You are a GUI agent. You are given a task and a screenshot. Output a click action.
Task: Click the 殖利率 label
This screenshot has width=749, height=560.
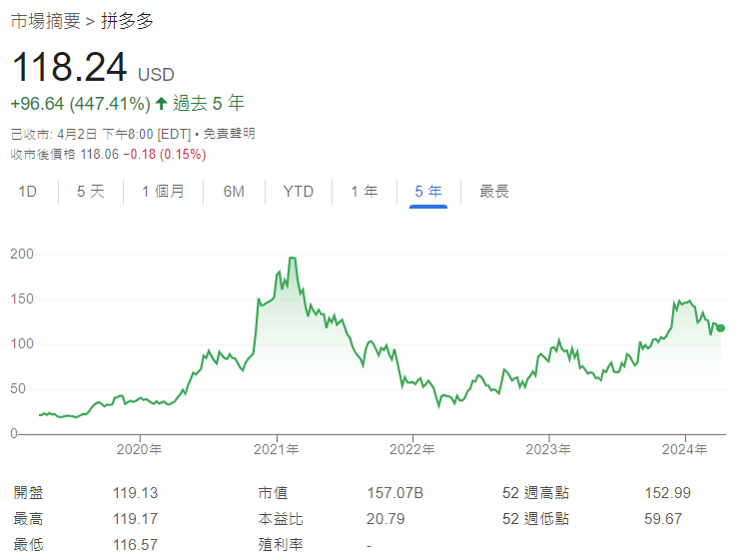[281, 544]
